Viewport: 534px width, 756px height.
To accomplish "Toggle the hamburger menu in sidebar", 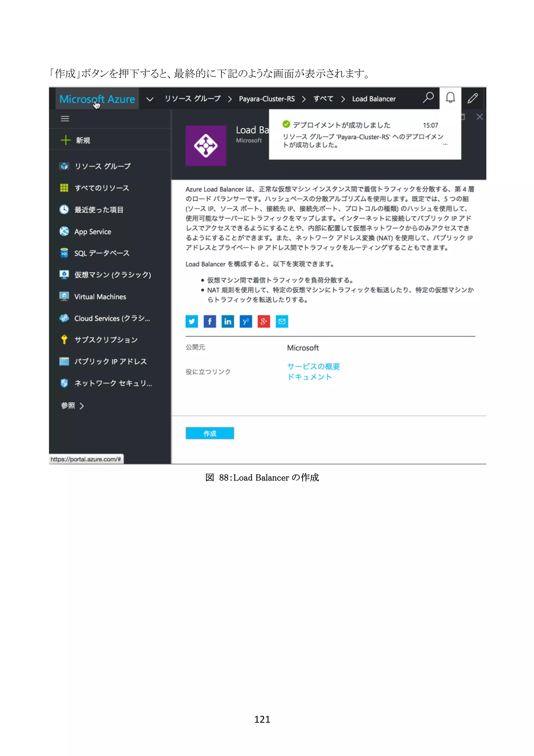I will pyautogui.click(x=65, y=118).
